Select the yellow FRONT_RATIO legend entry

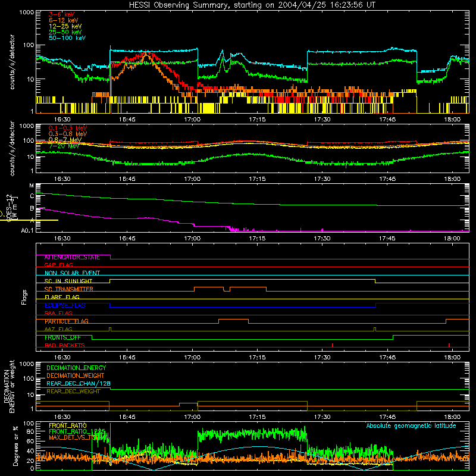pos(68,425)
